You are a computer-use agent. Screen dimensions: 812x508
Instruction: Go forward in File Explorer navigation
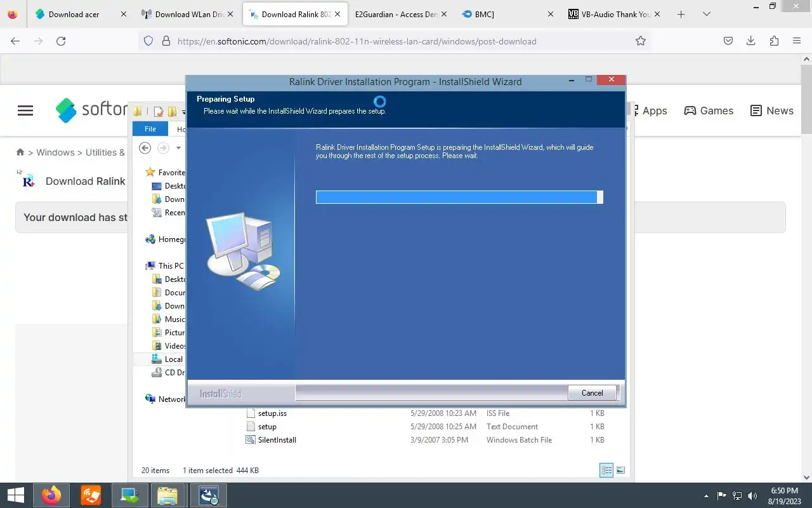point(163,148)
